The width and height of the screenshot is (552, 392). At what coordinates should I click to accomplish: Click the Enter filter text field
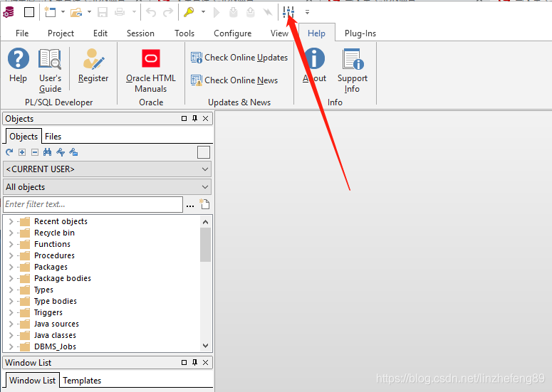click(x=93, y=204)
